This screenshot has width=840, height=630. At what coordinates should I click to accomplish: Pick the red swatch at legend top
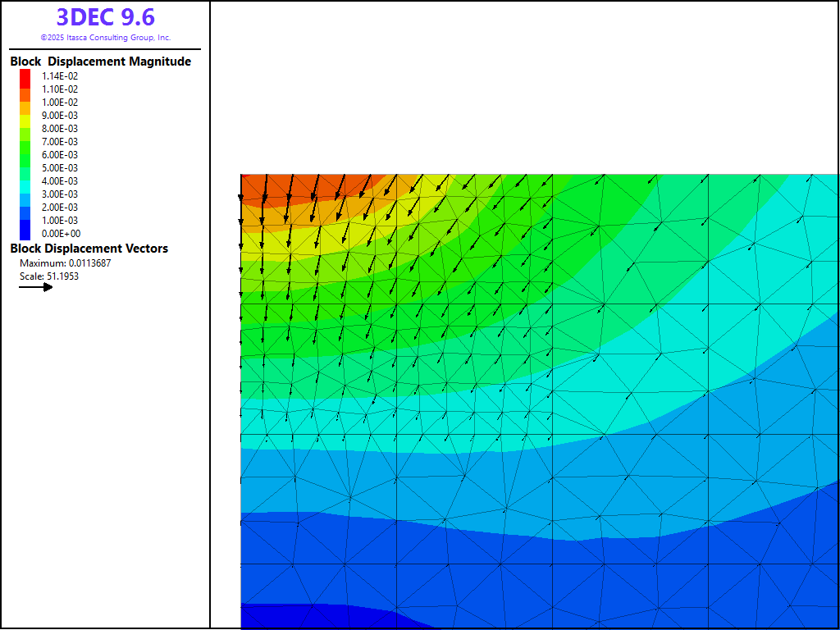click(25, 76)
